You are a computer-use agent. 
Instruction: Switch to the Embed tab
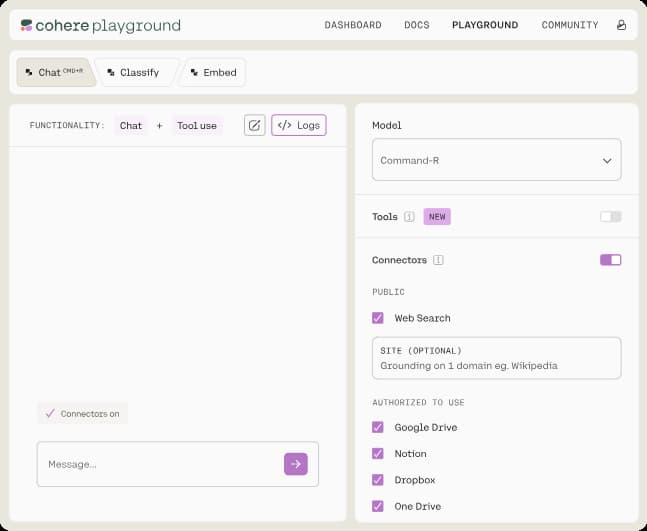[213, 72]
